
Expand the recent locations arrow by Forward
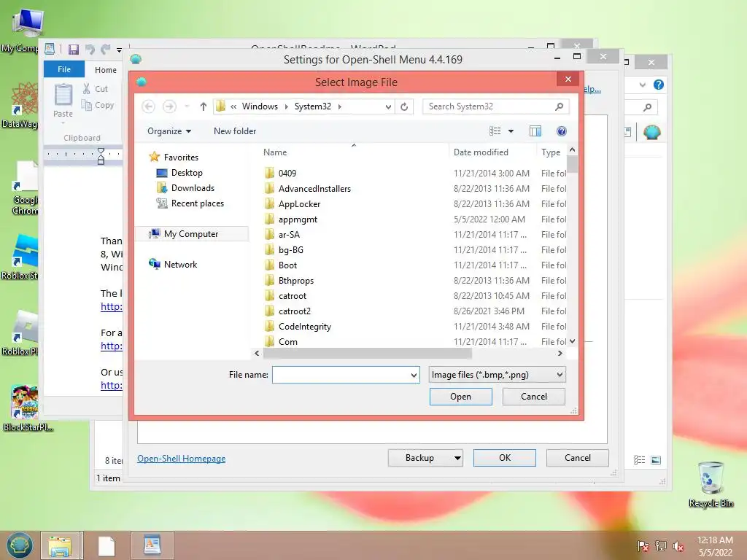coord(187,106)
